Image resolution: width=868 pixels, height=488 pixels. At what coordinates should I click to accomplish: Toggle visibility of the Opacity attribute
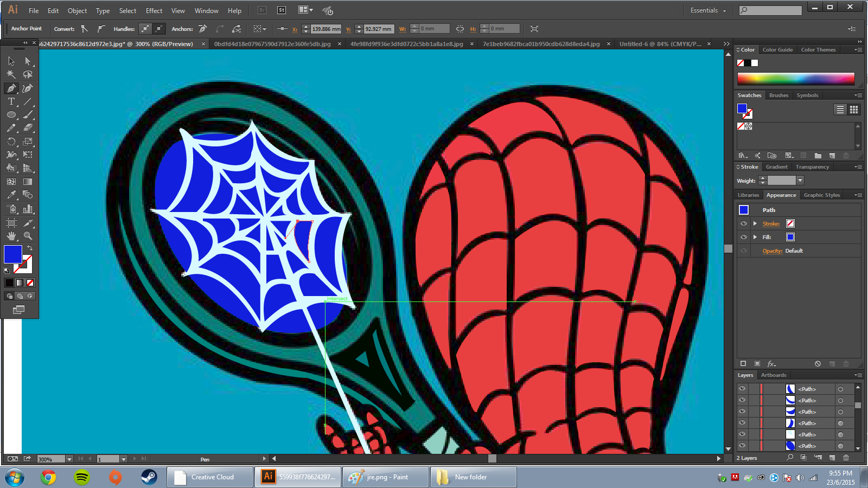(743, 251)
